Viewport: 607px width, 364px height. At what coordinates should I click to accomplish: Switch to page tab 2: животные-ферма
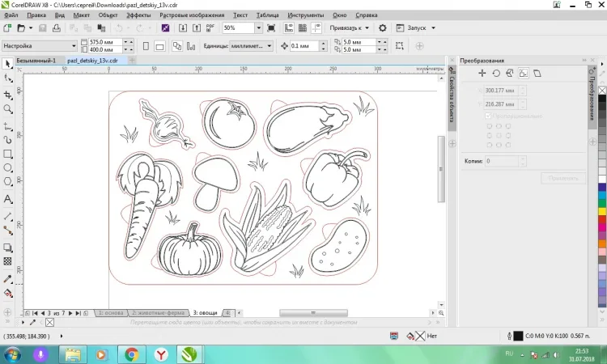158,312
